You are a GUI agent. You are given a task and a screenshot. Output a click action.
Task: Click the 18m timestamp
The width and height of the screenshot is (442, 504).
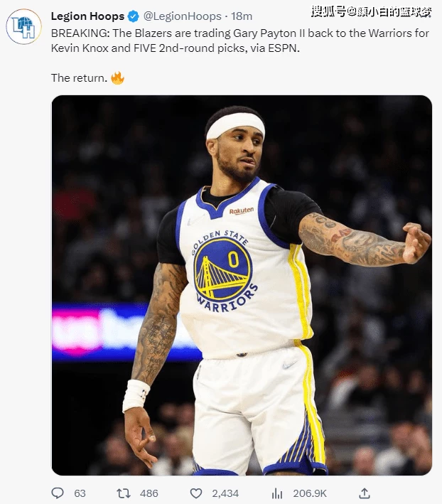point(242,16)
